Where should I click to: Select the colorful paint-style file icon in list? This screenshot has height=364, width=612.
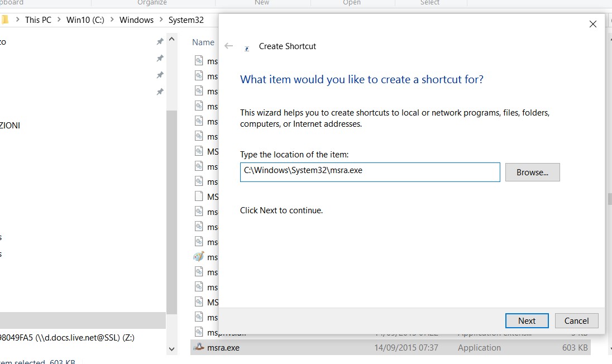[198, 257]
